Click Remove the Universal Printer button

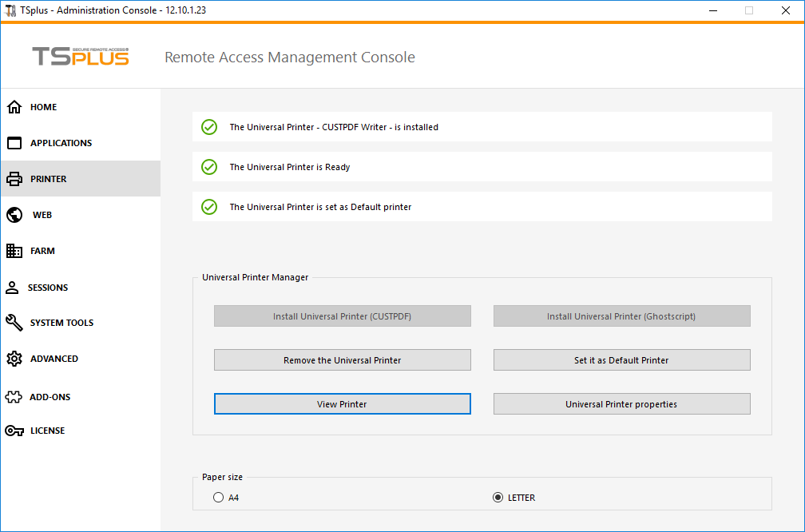coord(343,360)
